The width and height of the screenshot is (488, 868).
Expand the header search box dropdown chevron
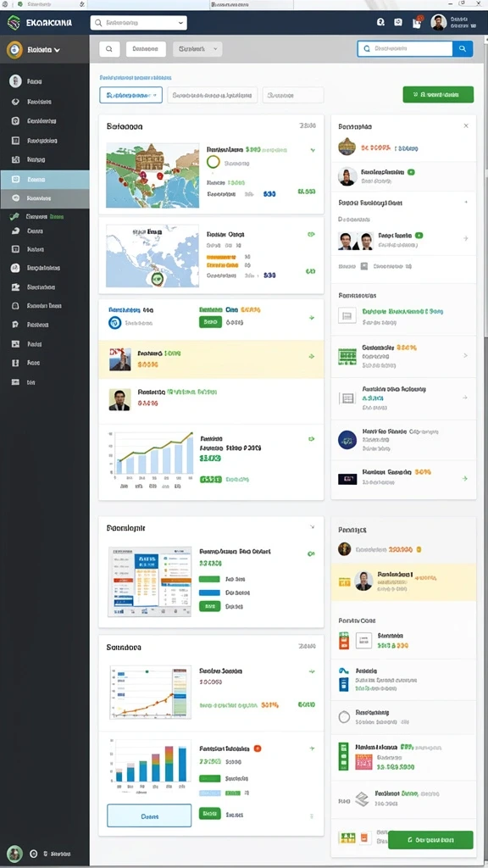(x=181, y=23)
